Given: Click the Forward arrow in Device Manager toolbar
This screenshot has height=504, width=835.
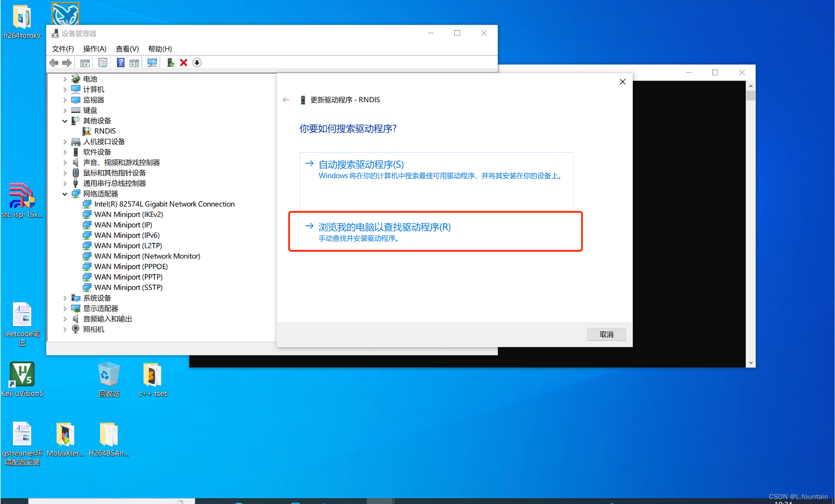Looking at the screenshot, I should (67, 63).
